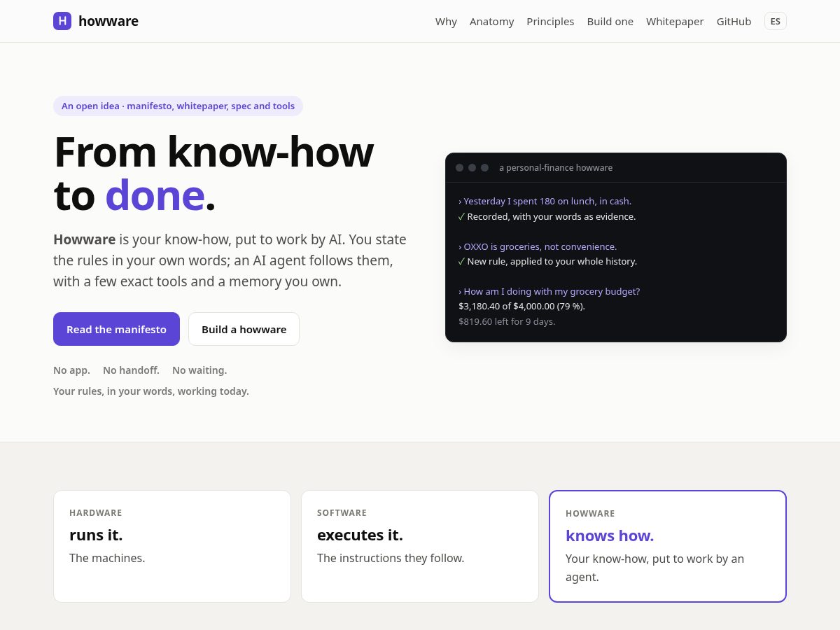Click the Read the manifesto button
Image resolution: width=840 pixels, height=630 pixels.
click(116, 329)
